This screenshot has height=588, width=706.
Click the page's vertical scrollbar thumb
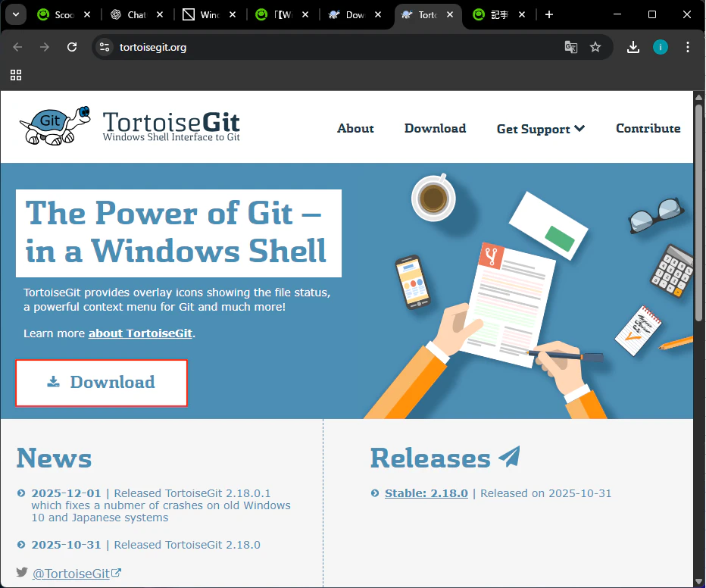pyautogui.click(x=698, y=212)
